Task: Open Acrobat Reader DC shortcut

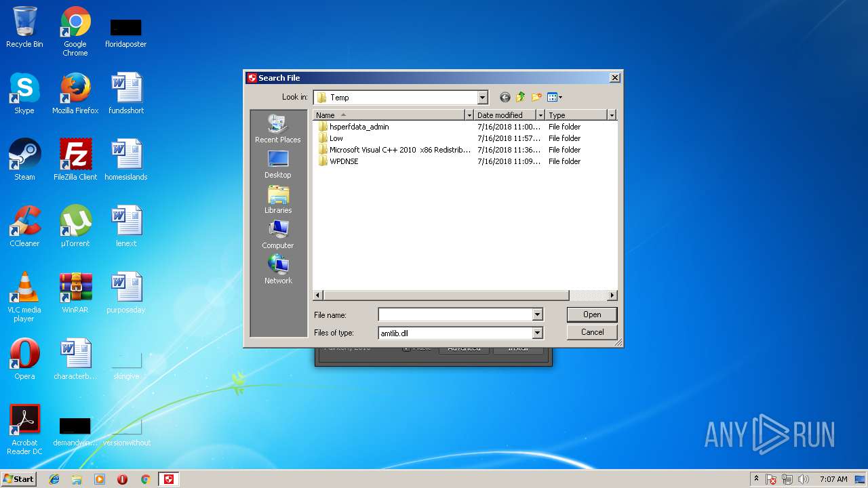Action: point(24,430)
